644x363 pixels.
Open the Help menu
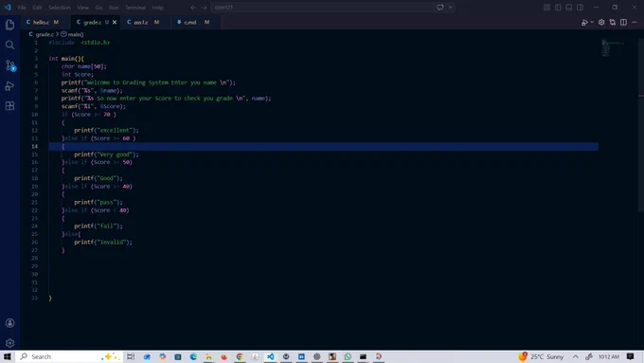(158, 8)
